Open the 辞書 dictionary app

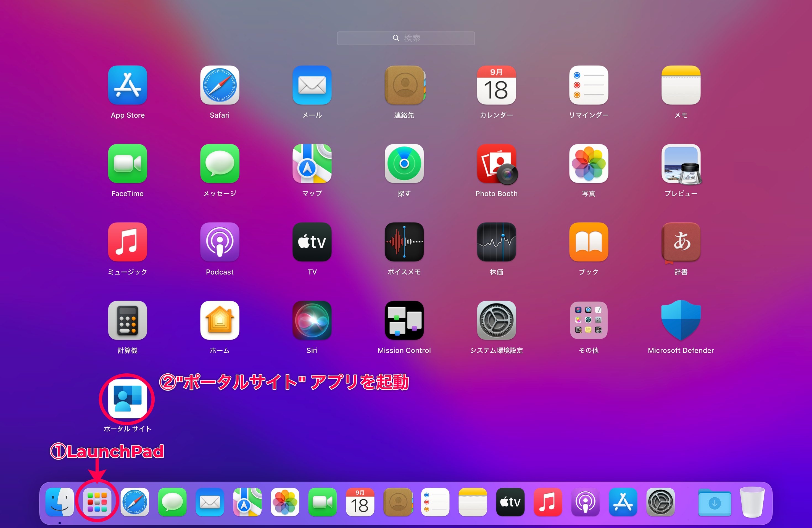pyautogui.click(x=681, y=242)
